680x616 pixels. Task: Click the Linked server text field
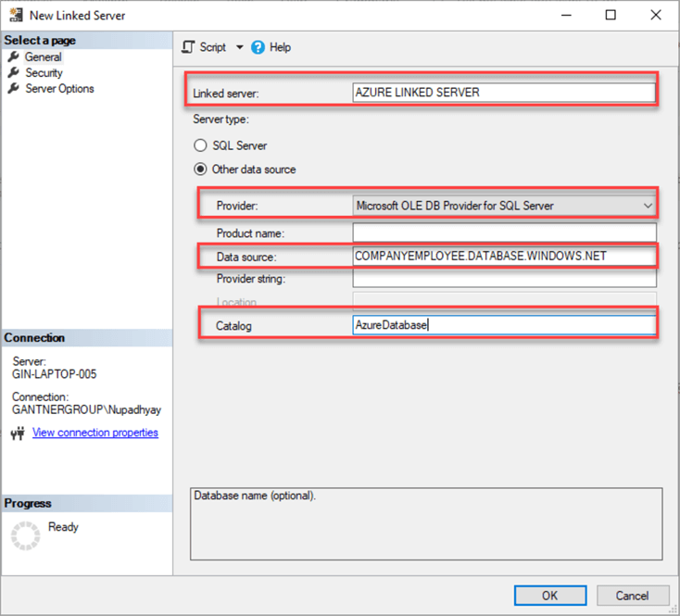tap(504, 93)
